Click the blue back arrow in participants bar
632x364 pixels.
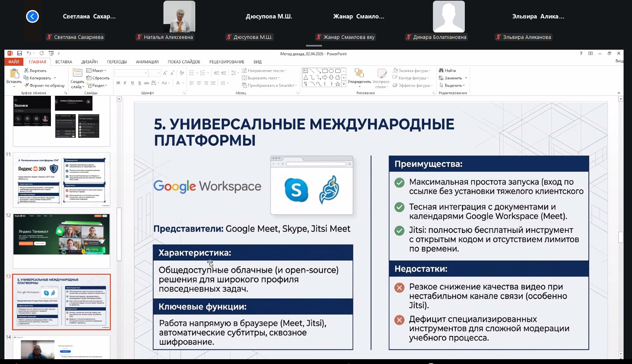coord(32,16)
